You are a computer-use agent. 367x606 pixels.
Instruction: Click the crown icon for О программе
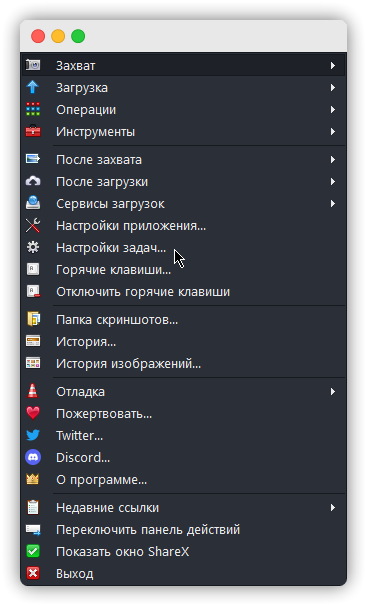(33, 479)
